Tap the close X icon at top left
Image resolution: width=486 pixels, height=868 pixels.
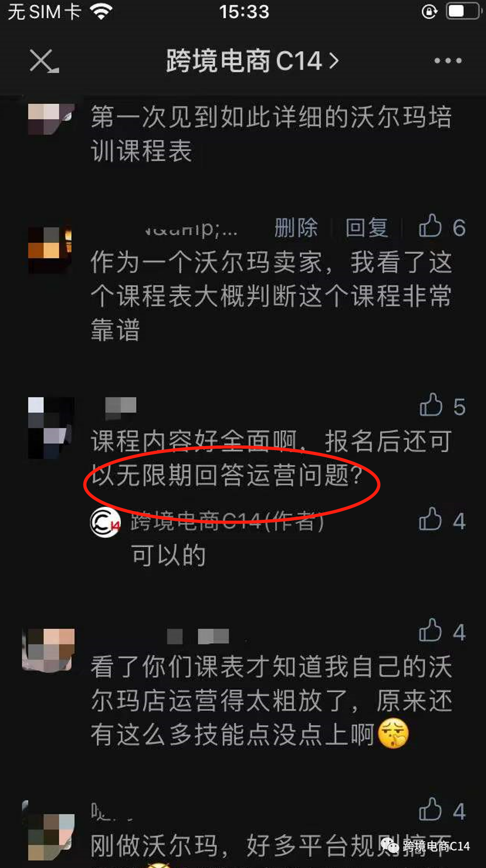point(44,61)
